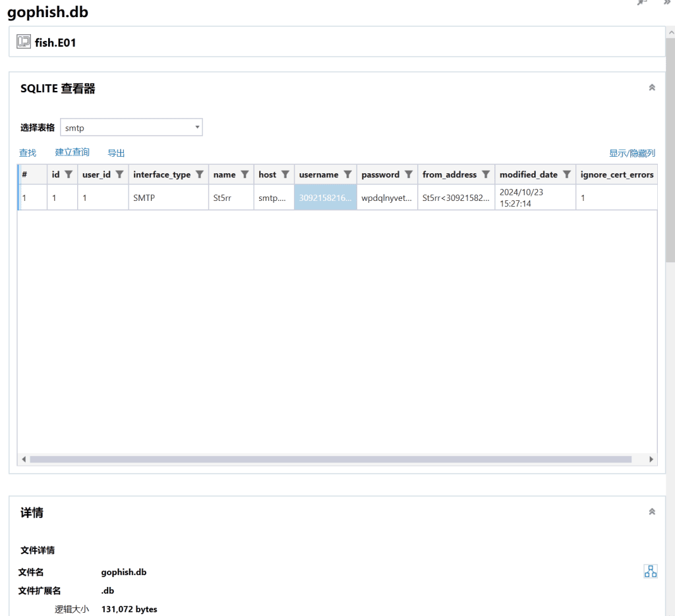Open filter for interface_type column

199,175
